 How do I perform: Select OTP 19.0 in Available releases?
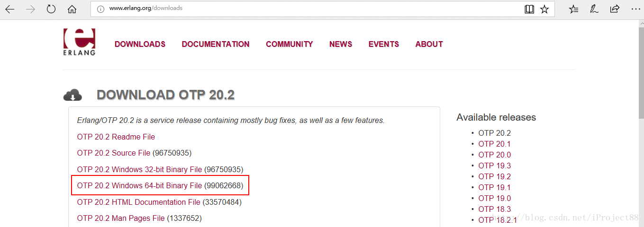click(495, 198)
